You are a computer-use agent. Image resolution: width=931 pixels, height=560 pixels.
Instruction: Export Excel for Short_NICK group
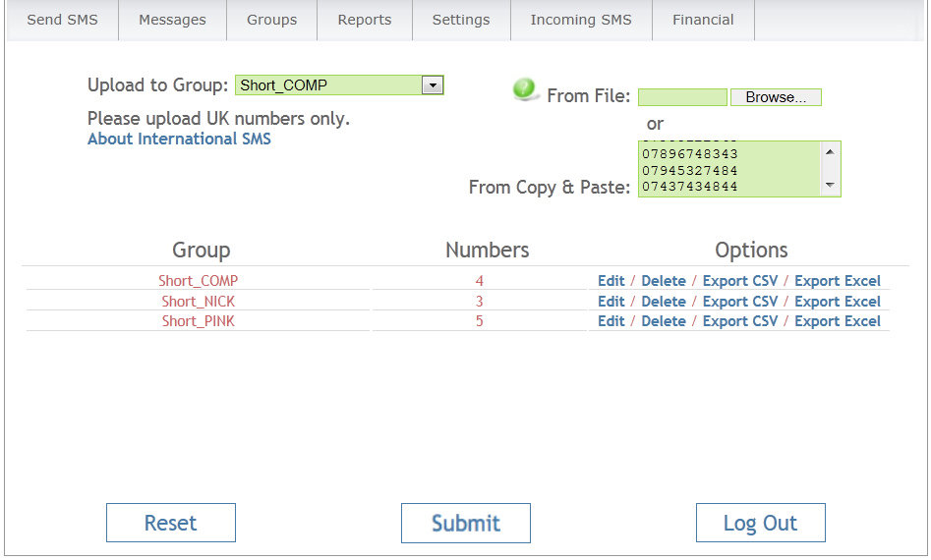838,302
